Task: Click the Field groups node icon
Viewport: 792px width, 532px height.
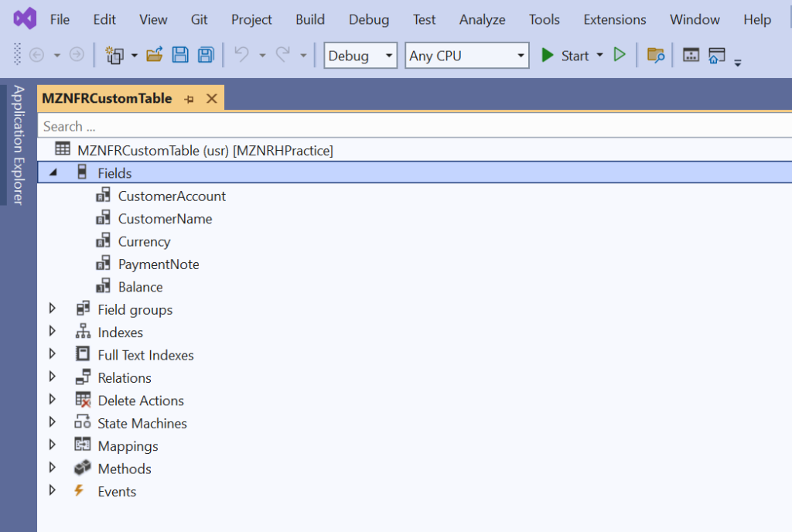Action: [x=83, y=309]
